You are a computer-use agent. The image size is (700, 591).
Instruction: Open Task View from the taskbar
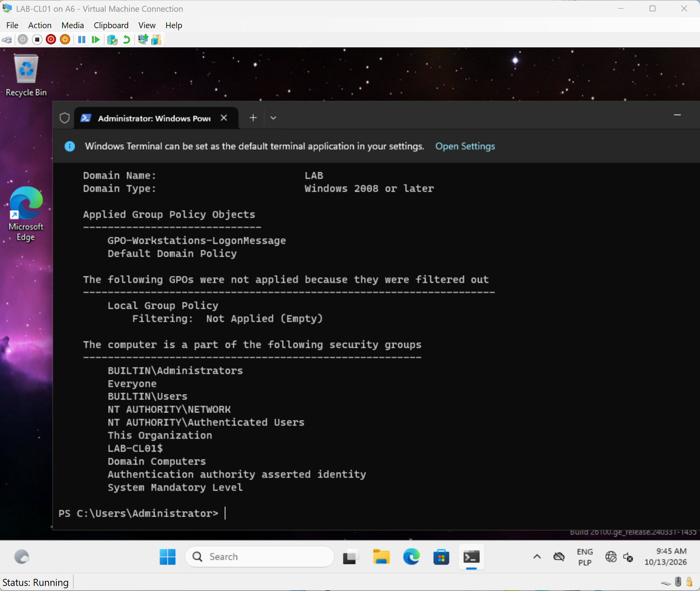[351, 557]
